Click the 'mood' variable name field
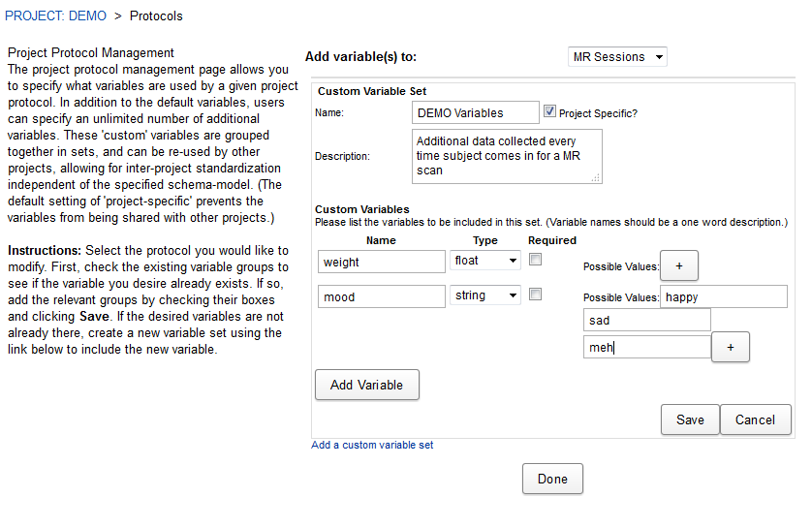The width and height of the screenshot is (812, 528). (381, 296)
